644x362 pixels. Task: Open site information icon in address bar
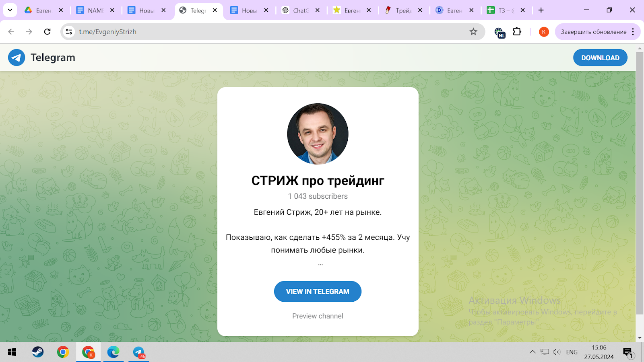click(x=69, y=32)
